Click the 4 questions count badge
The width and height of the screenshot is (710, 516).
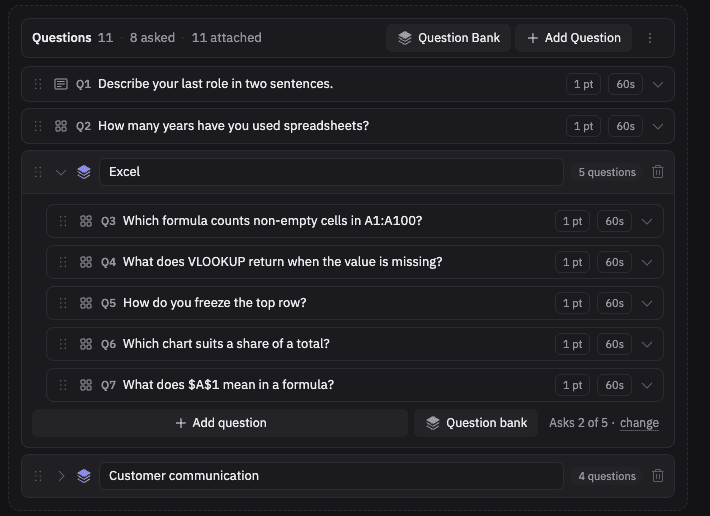(607, 476)
